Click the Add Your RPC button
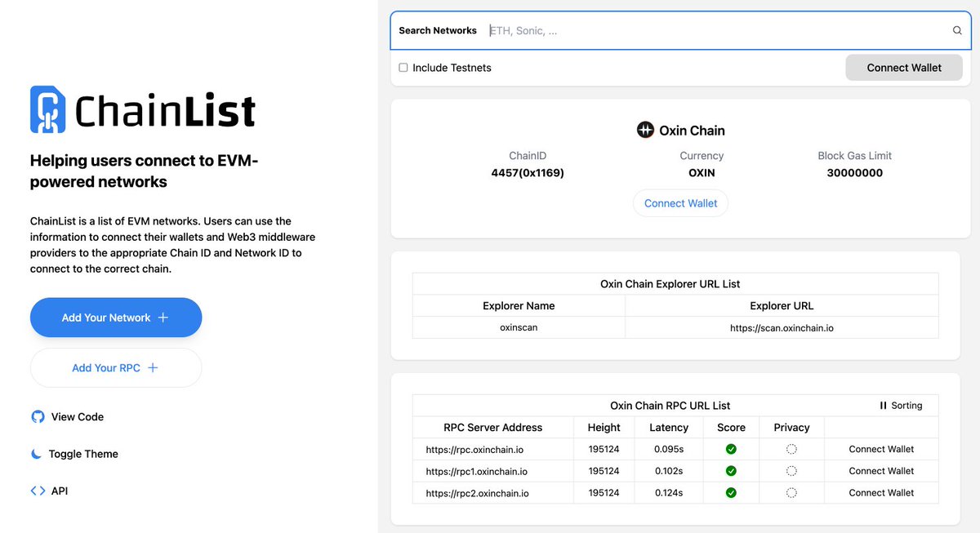 [x=116, y=368]
